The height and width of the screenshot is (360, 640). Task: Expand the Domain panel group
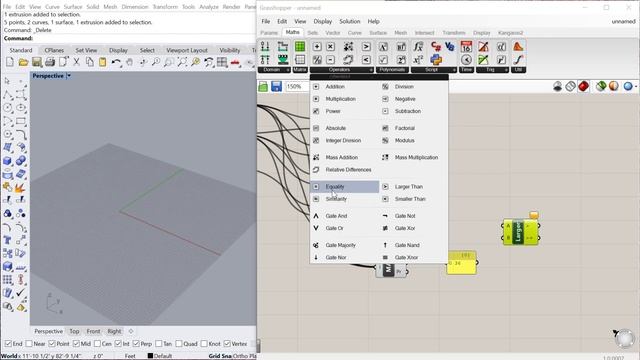pyautogui.click(x=274, y=70)
